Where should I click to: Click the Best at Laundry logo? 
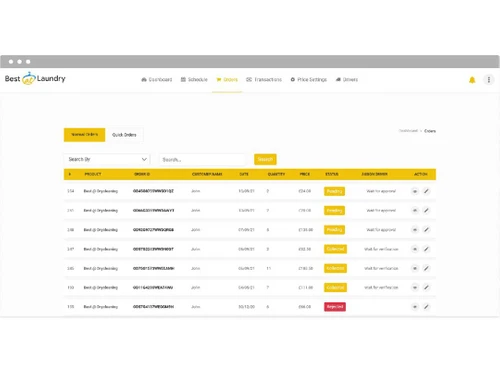tap(35, 79)
